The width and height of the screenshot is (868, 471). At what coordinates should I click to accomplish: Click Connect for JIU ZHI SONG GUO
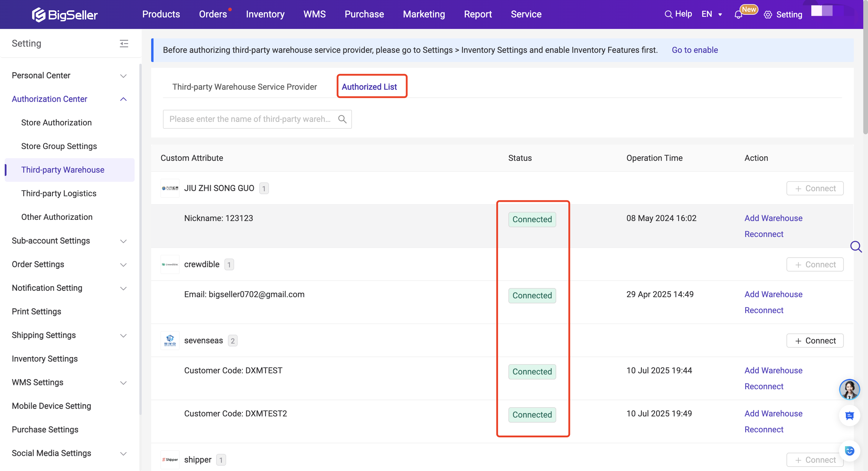point(815,188)
